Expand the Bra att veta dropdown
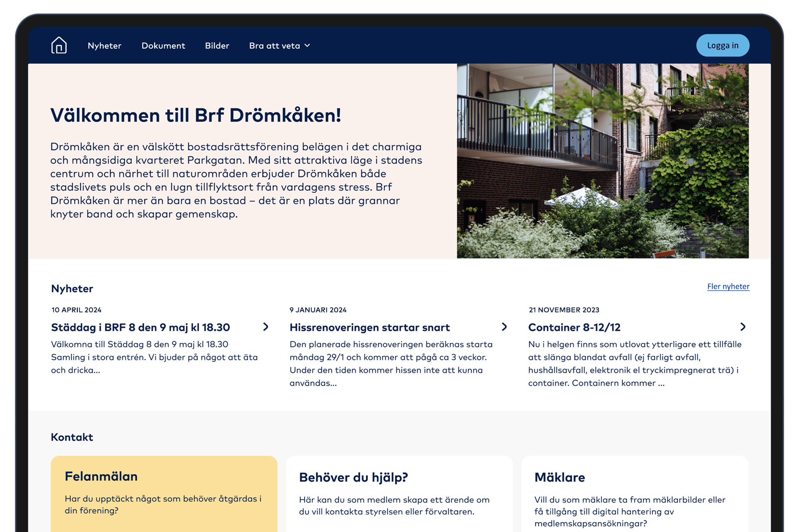 (x=275, y=45)
